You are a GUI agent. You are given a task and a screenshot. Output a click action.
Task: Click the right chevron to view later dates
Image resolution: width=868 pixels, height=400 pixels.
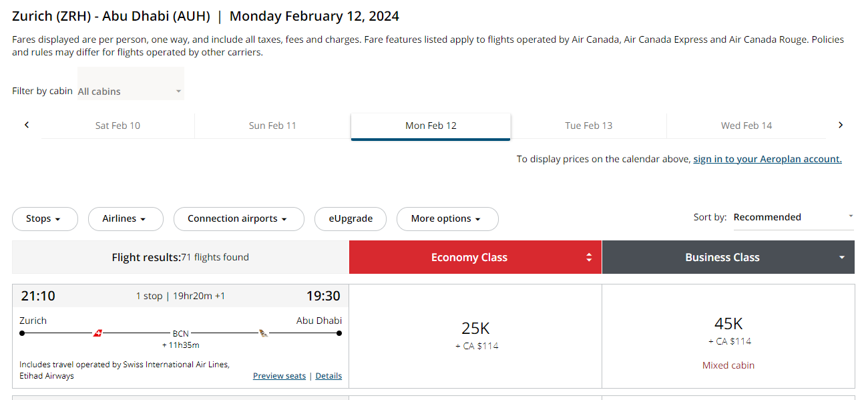(x=841, y=125)
